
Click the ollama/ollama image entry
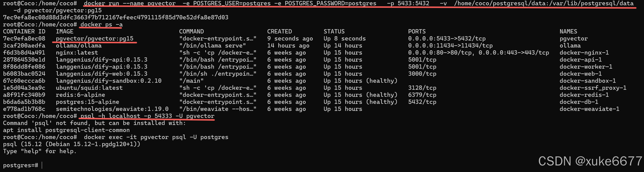click(x=79, y=46)
